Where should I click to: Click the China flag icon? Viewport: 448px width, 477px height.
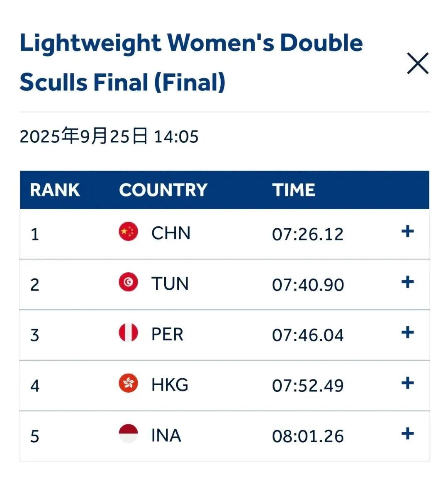point(128,231)
